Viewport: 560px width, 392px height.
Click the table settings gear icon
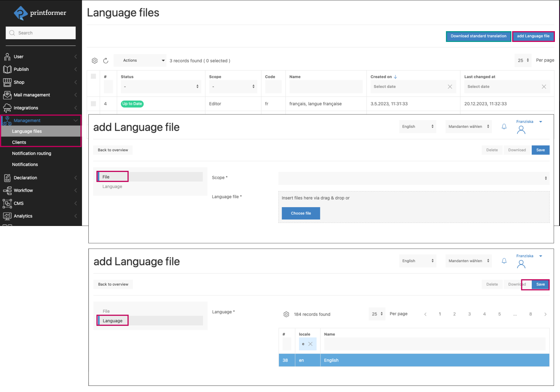pyautogui.click(x=95, y=61)
